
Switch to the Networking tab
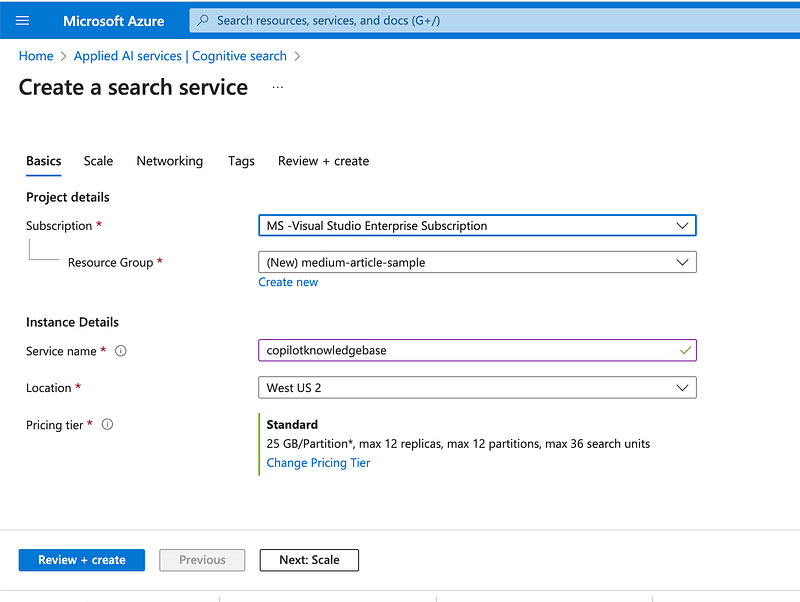(169, 161)
